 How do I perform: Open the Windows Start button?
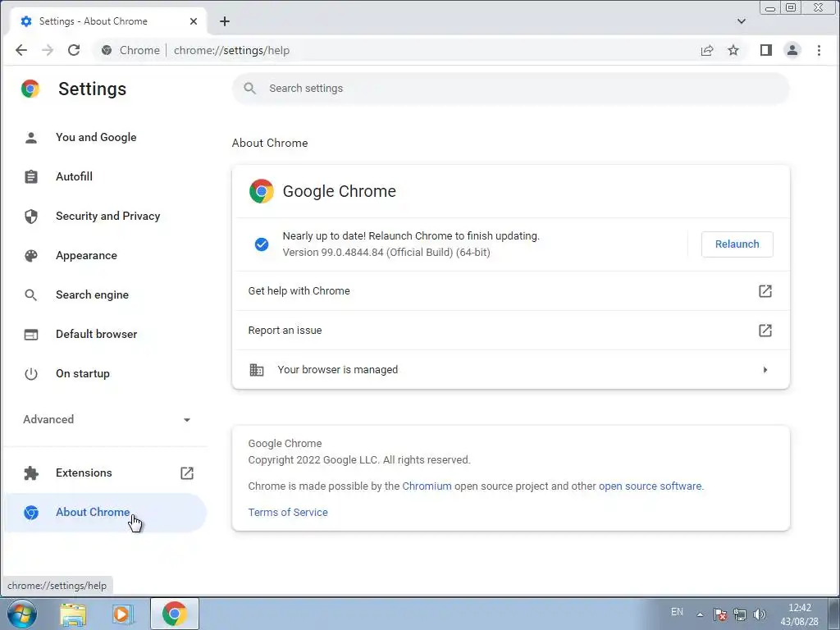[x=22, y=614]
